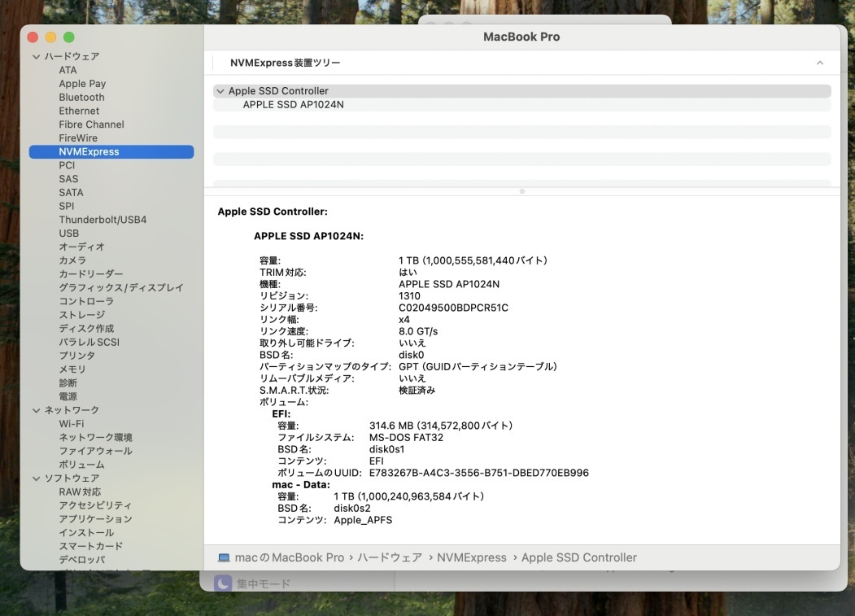This screenshot has height=616, width=855.
Task: Click macのMacBook Pro in path bar
Action: (x=289, y=557)
